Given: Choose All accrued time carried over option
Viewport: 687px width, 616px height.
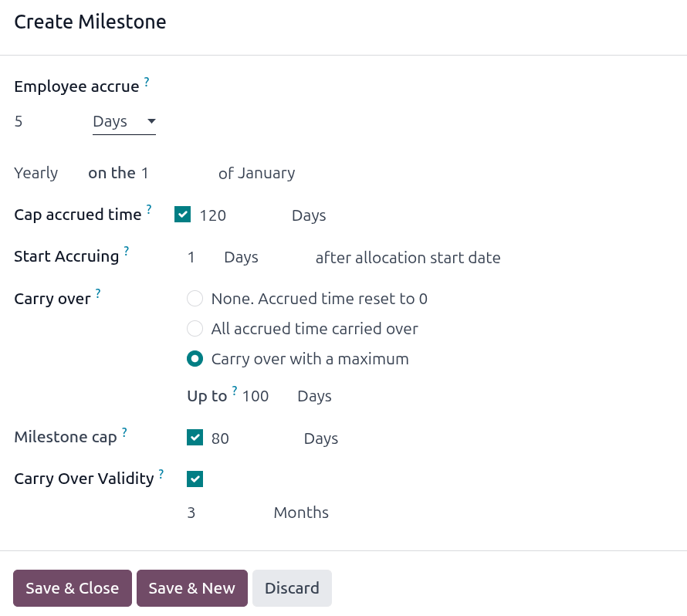Looking at the screenshot, I should [x=195, y=328].
